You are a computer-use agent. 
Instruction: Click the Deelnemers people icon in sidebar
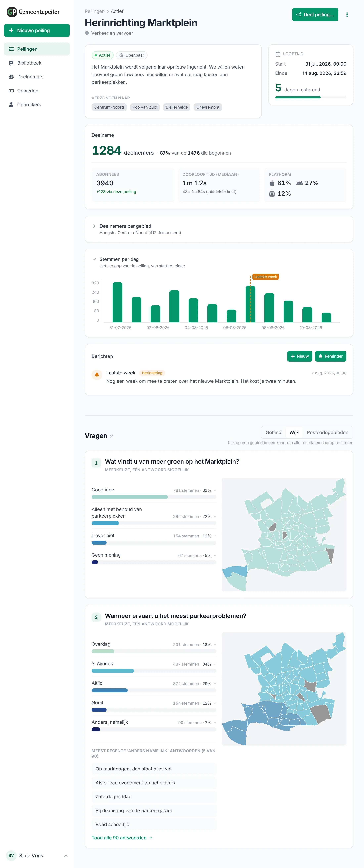point(11,77)
